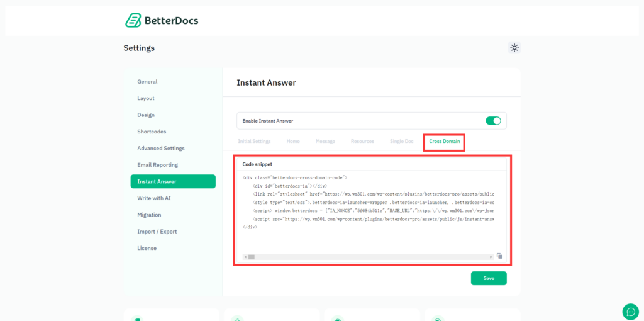Copy the code snippet with copy icon
This screenshot has width=644, height=321.
click(x=500, y=256)
